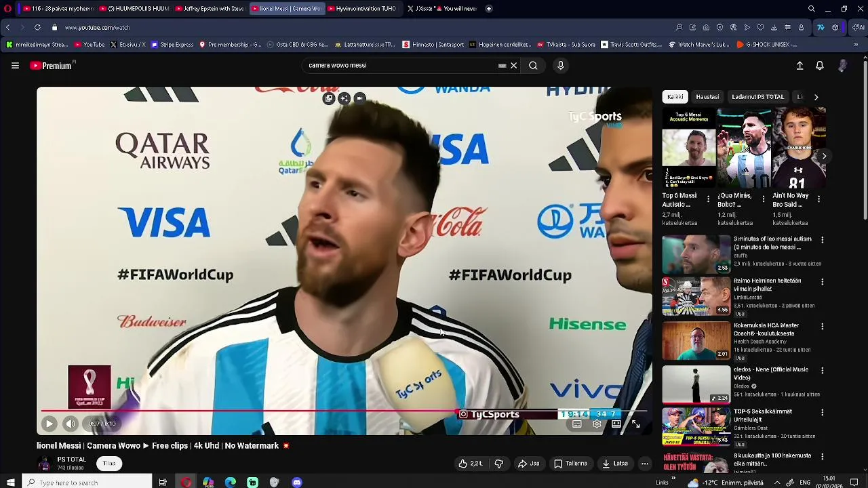Open options for 3 minutes of leo messi
Screen dimensions: 868x488
coord(822,240)
